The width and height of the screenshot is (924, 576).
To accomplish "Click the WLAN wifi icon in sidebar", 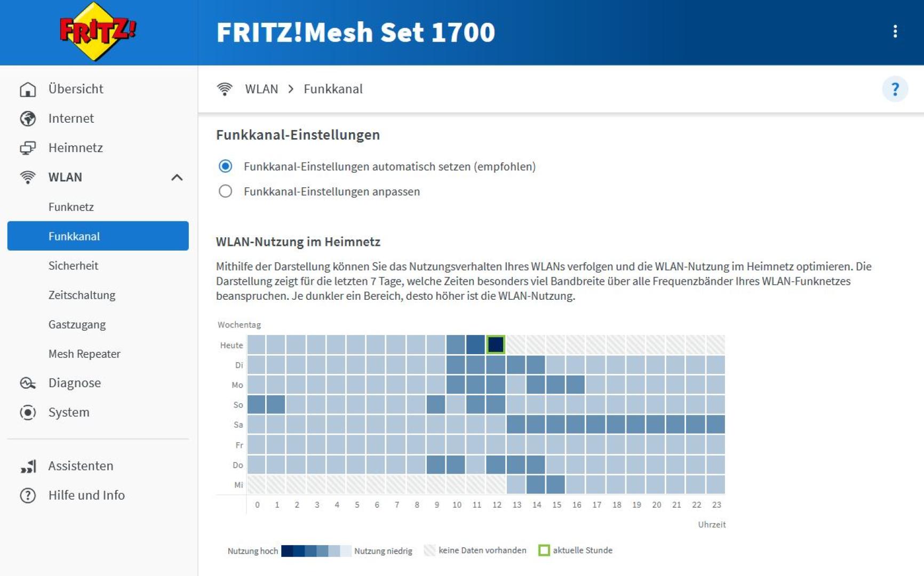I will pyautogui.click(x=27, y=177).
